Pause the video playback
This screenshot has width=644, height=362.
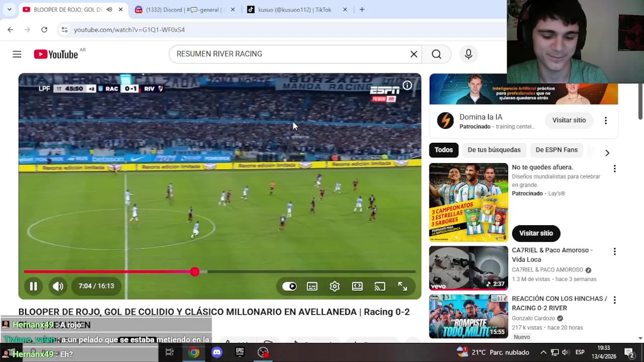tap(33, 286)
